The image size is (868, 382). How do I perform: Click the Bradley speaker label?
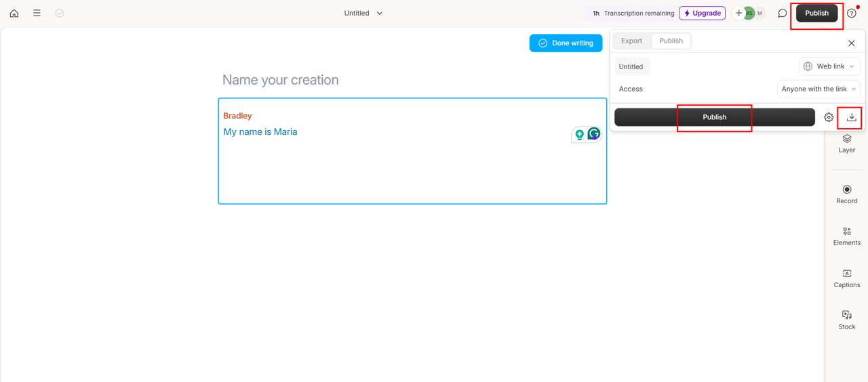point(237,116)
